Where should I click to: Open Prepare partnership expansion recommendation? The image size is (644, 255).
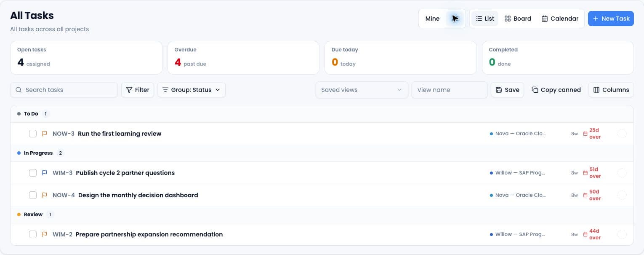[149, 234]
